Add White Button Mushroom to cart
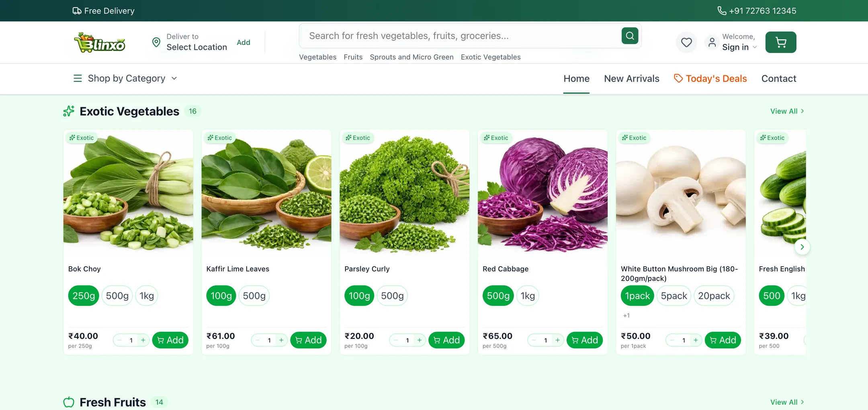Screen dimensions: 868x410 tap(723, 340)
